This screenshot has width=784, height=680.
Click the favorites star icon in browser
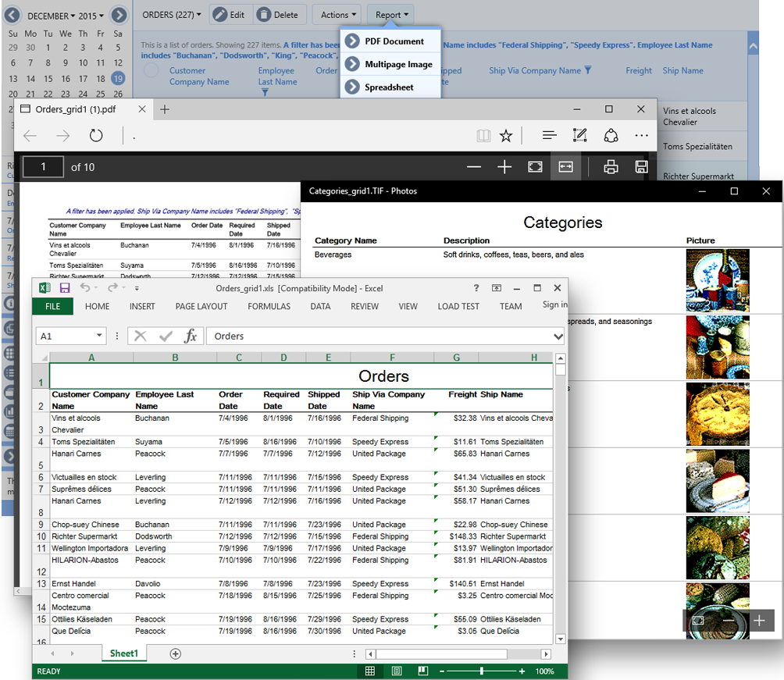click(x=506, y=135)
